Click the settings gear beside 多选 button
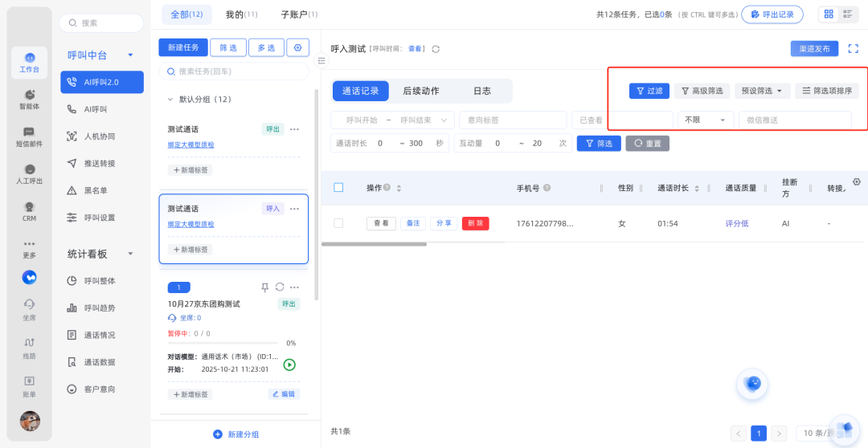The width and height of the screenshot is (868, 448). pyautogui.click(x=298, y=48)
